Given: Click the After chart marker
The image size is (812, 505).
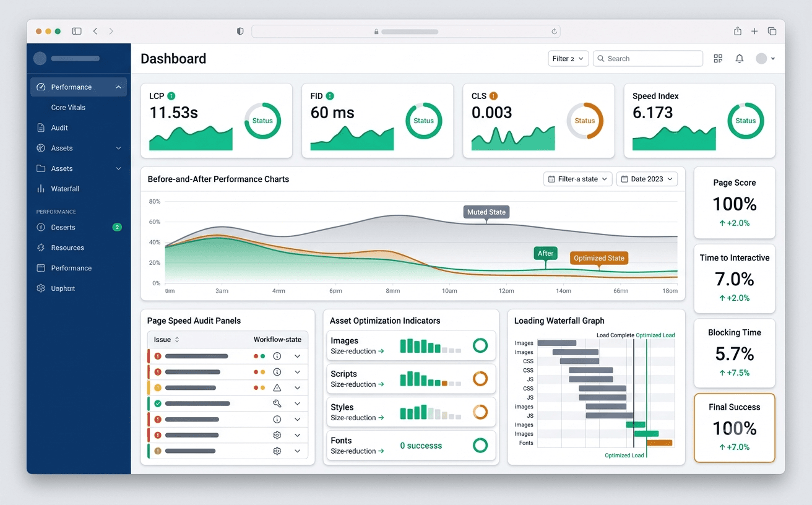Looking at the screenshot, I should (546, 253).
